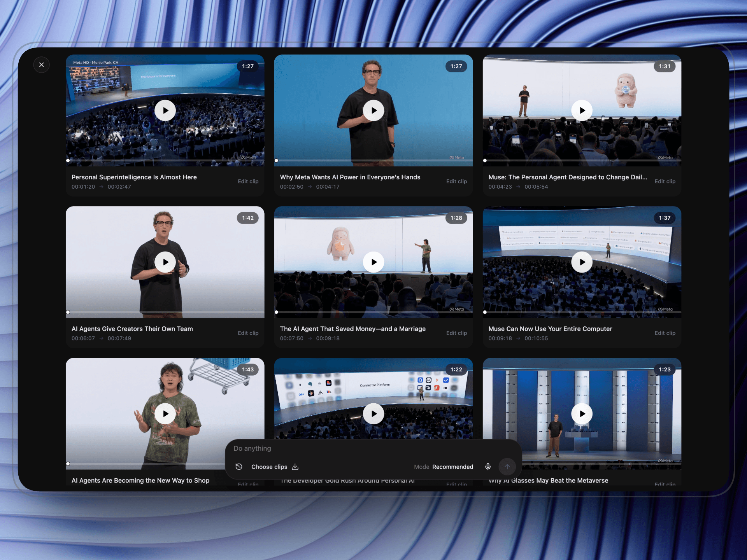Edit clip for 'The AI Agent That Saved Money'
Image resolution: width=747 pixels, height=560 pixels.
point(456,333)
